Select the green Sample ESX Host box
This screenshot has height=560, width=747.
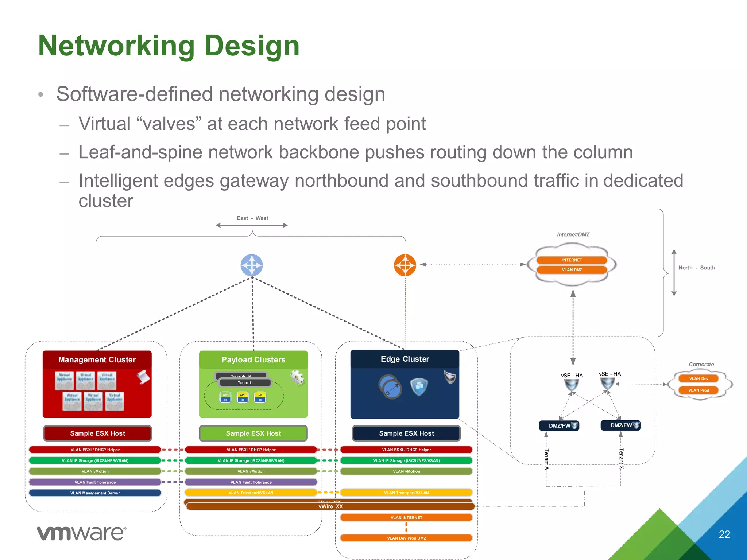coord(253,433)
